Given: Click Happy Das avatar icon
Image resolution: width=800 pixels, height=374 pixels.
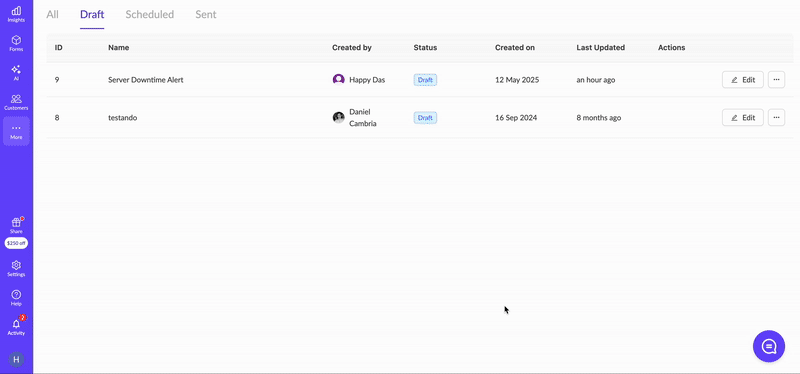Looking at the screenshot, I should [338, 80].
